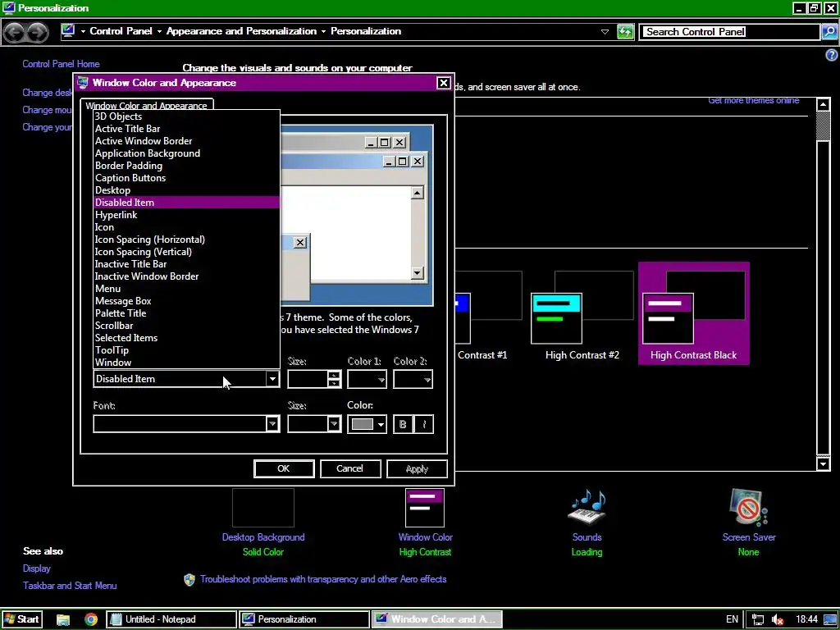Viewport: 840px width, 630px height.
Task: Choose Border Padding in the list
Action: click(186, 166)
